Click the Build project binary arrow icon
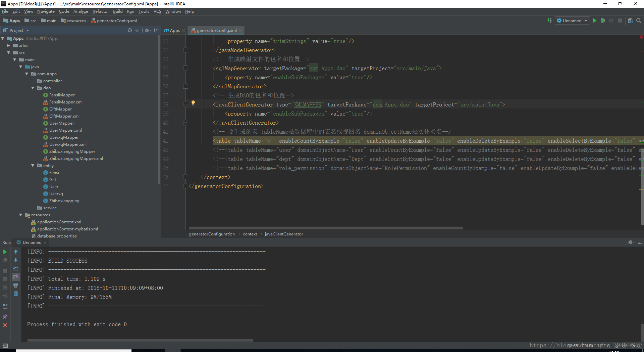The image size is (644, 352). pos(550,20)
